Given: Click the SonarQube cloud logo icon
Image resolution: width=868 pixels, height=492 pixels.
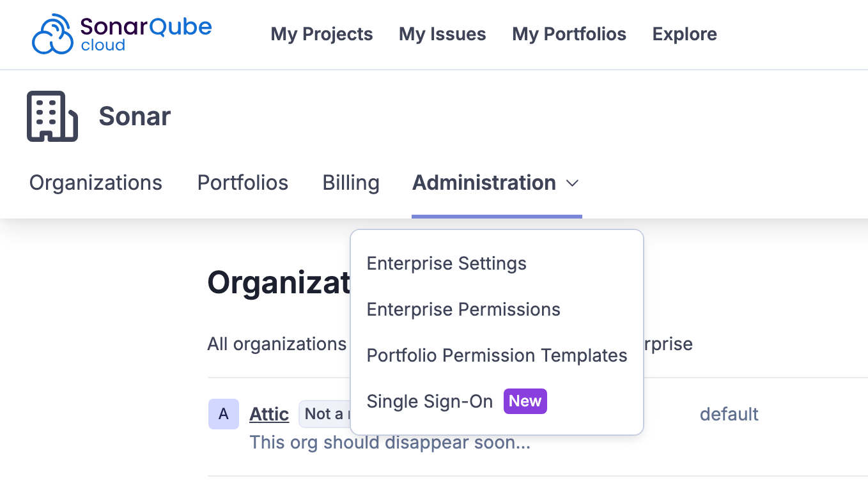Looking at the screenshot, I should point(52,35).
